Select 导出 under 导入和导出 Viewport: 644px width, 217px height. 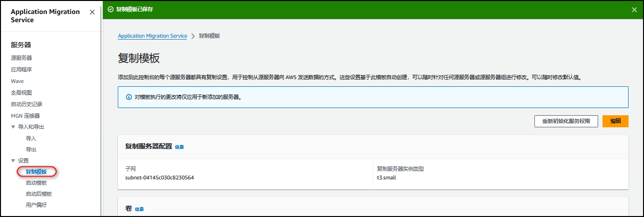[x=31, y=149]
